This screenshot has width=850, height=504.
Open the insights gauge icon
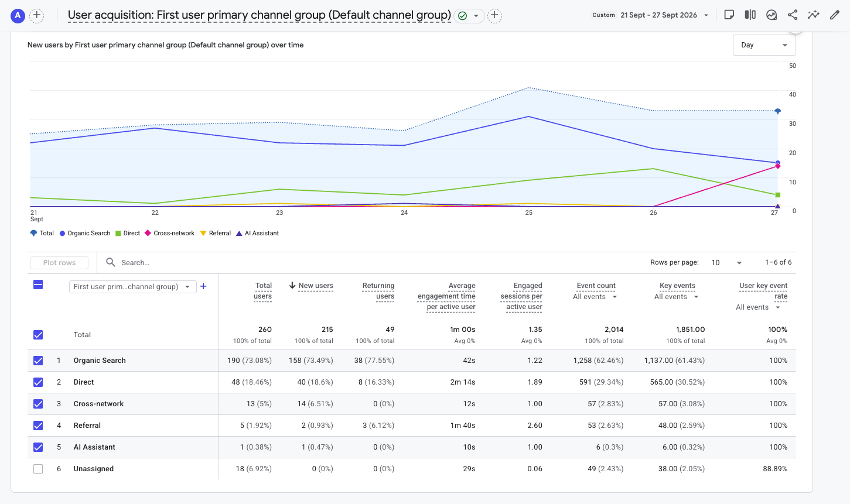point(772,15)
